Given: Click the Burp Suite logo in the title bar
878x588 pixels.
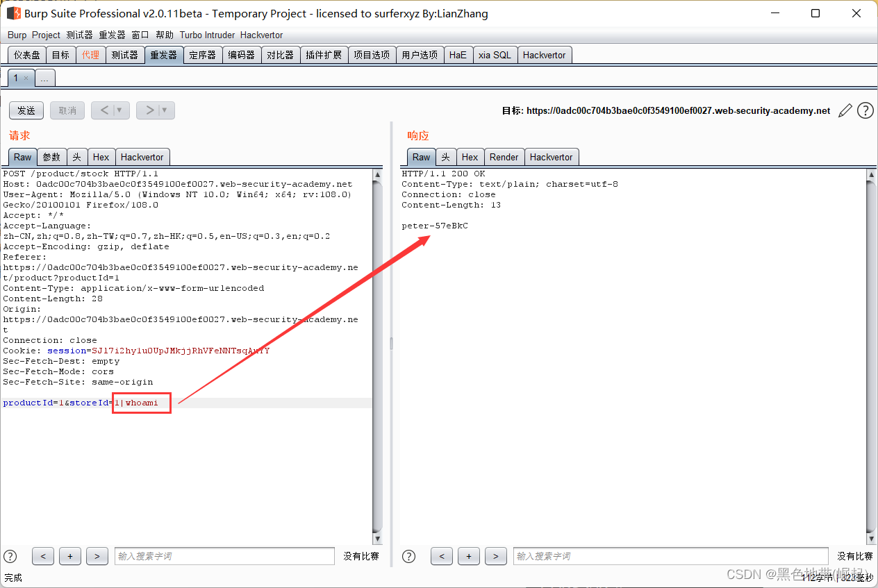Looking at the screenshot, I should pos(13,13).
